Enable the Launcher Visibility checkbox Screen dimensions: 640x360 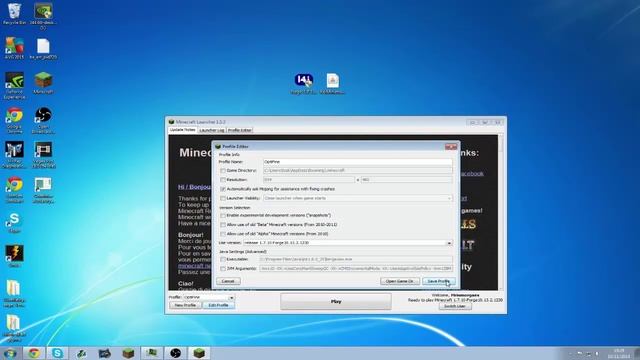(223, 198)
